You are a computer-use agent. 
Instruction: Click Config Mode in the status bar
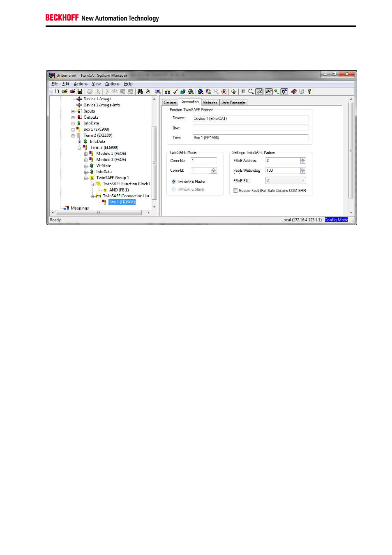pos(337,220)
